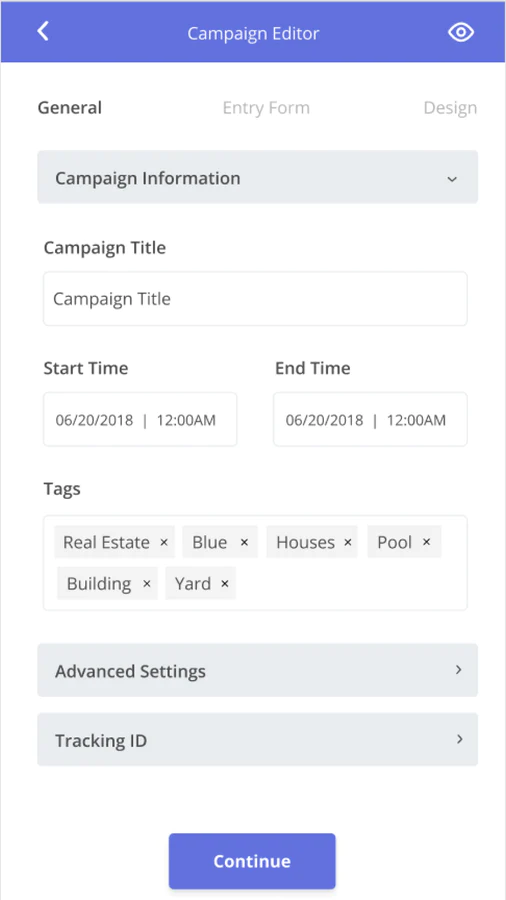The height and width of the screenshot is (900, 506).
Task: Open the Start Time date picker
Action: [140, 420]
